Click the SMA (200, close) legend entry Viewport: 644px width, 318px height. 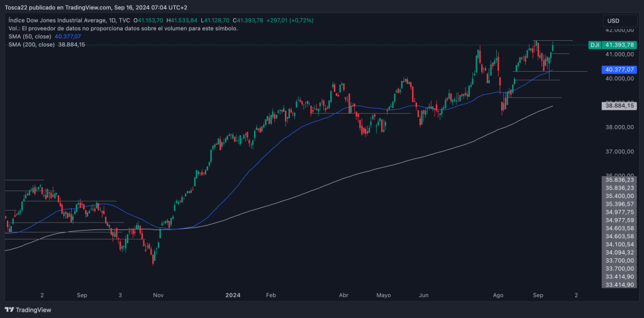(x=33, y=45)
